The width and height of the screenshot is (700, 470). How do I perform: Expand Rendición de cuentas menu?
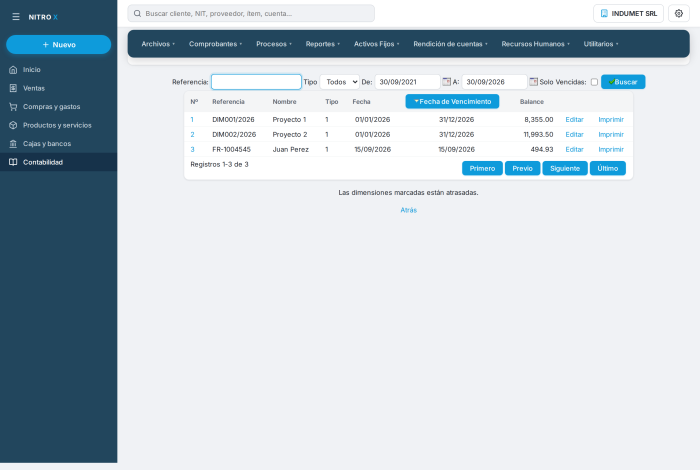[450, 44]
